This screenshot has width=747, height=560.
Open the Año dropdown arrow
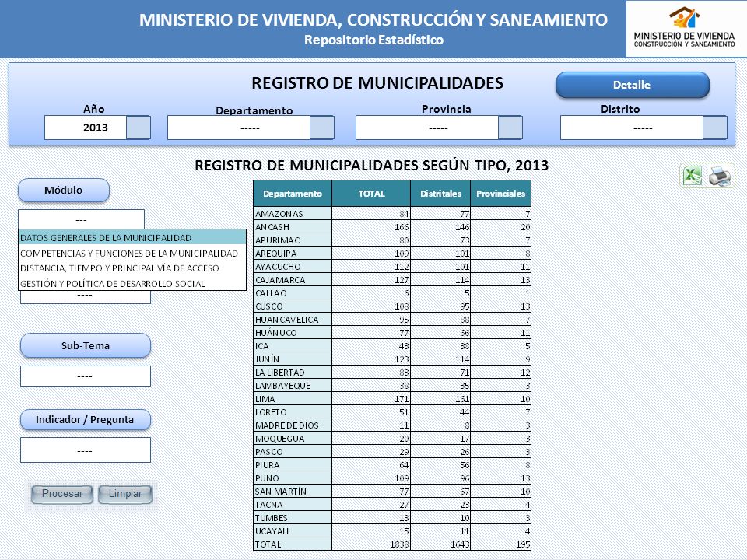click(x=139, y=128)
